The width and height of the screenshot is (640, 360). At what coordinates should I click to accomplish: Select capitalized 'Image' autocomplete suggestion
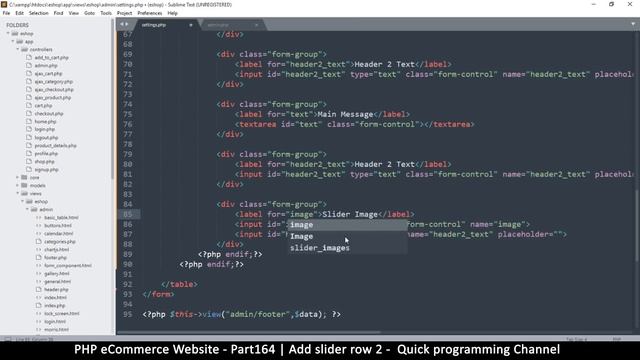pyautogui.click(x=347, y=236)
